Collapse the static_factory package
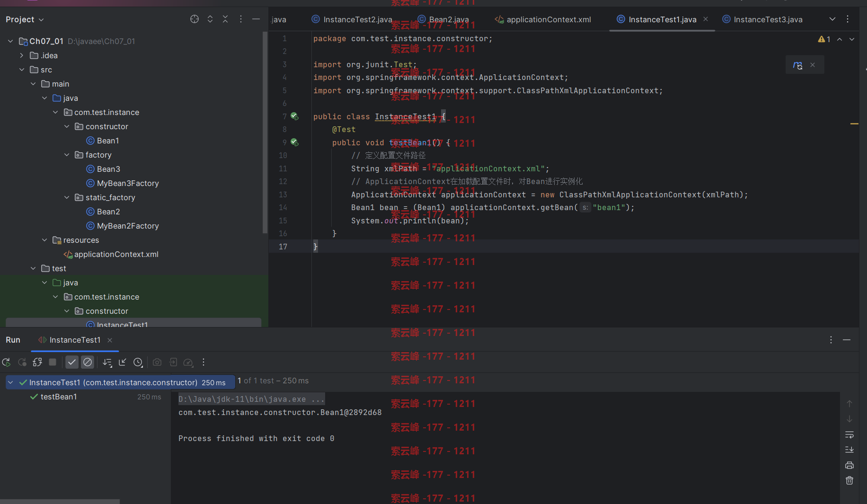Viewport: 867px width, 504px height. (67, 197)
